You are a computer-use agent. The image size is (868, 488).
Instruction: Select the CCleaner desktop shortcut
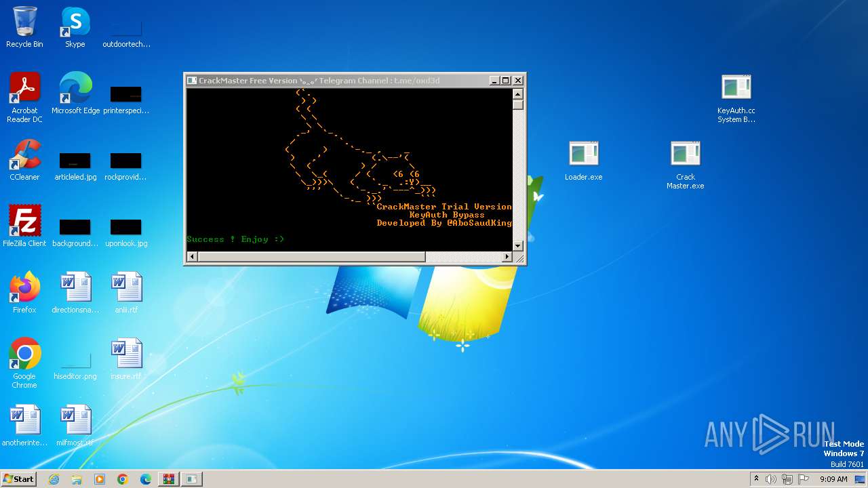[24, 160]
